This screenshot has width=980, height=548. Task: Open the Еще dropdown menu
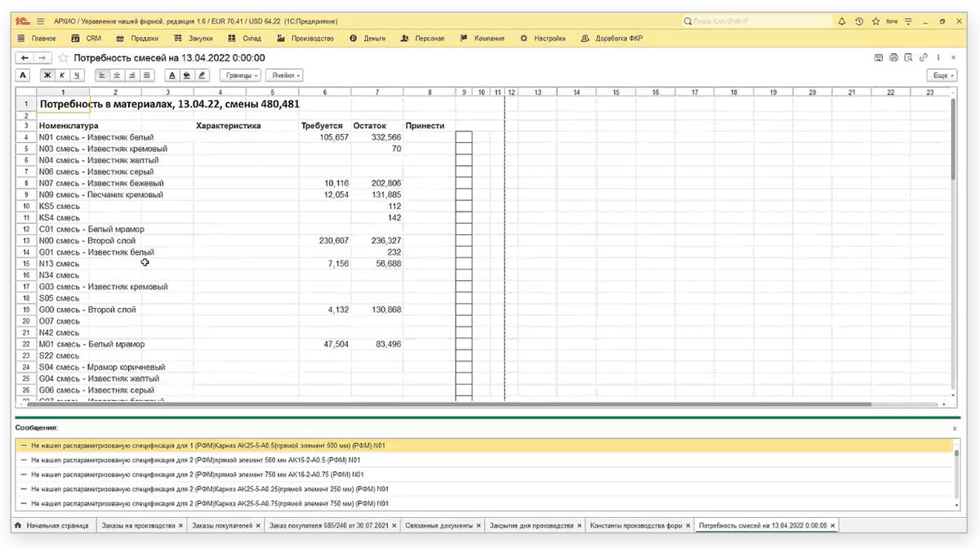[941, 75]
